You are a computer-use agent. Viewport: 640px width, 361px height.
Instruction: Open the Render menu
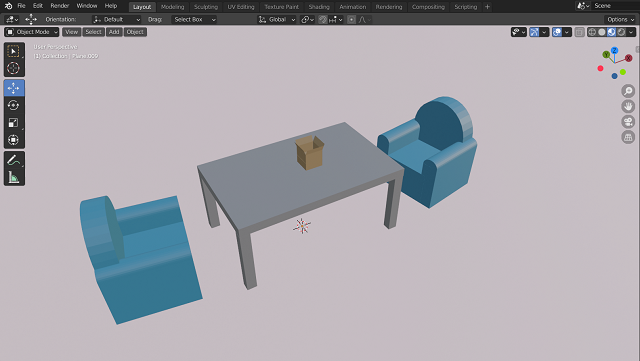[x=60, y=6]
